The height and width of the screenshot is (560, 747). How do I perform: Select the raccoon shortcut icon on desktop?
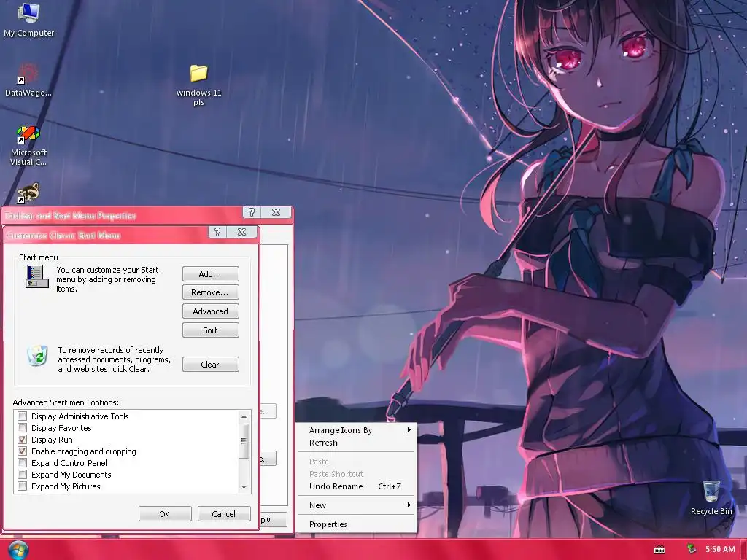pos(28,192)
